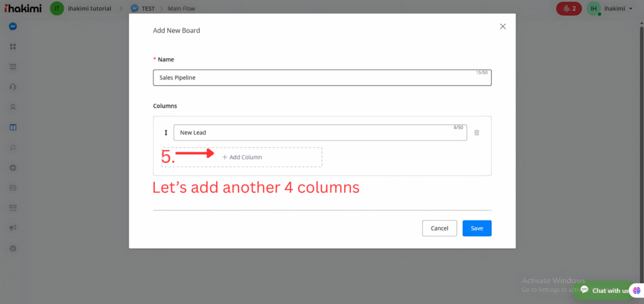Close the Add New Board dialog
The height and width of the screenshot is (304, 644).
click(502, 26)
